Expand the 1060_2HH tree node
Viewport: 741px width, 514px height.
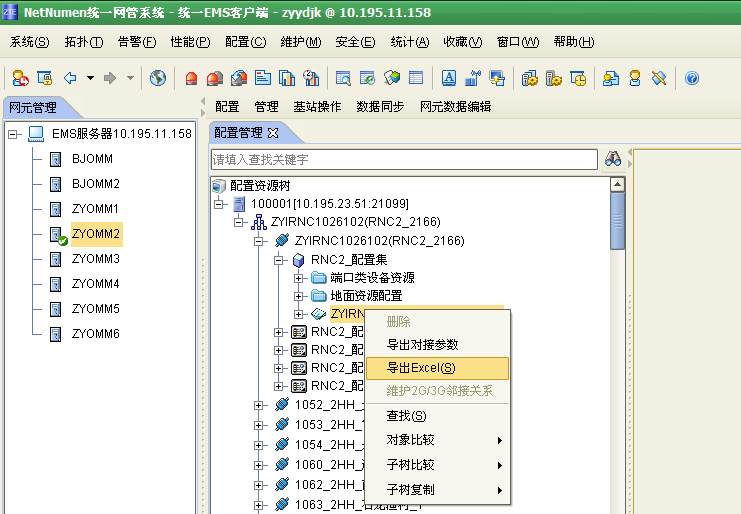click(x=258, y=465)
